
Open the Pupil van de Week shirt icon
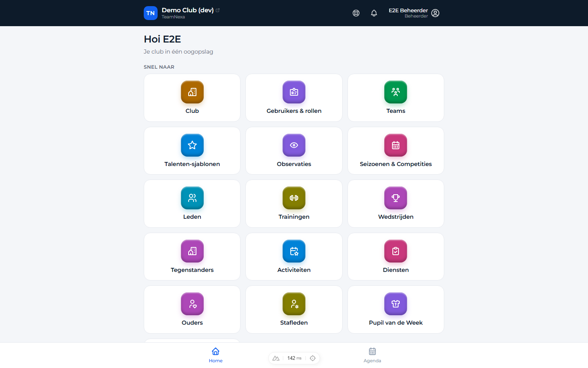tap(396, 304)
